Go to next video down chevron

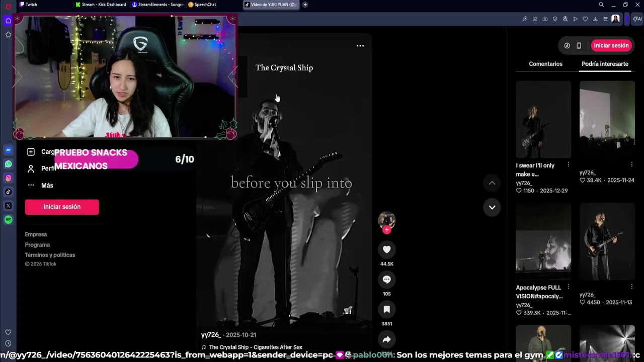coord(492,207)
